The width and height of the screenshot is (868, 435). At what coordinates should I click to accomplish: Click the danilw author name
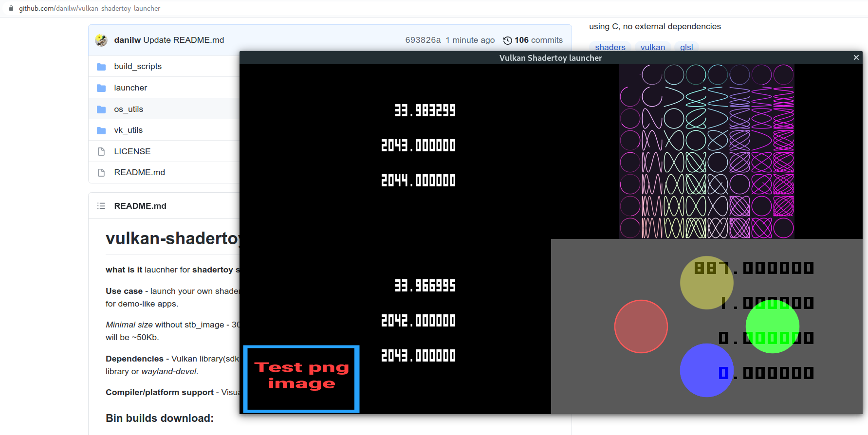[x=128, y=40]
